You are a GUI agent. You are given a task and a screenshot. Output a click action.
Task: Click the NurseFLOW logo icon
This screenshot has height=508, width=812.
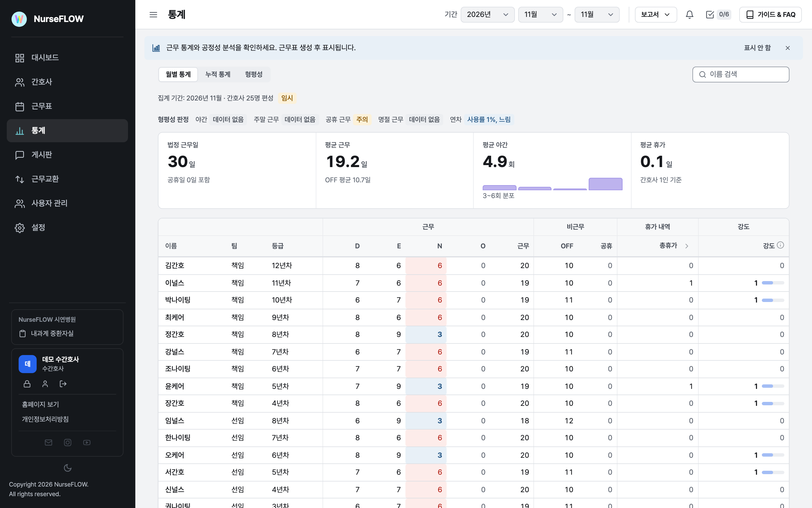click(19, 19)
